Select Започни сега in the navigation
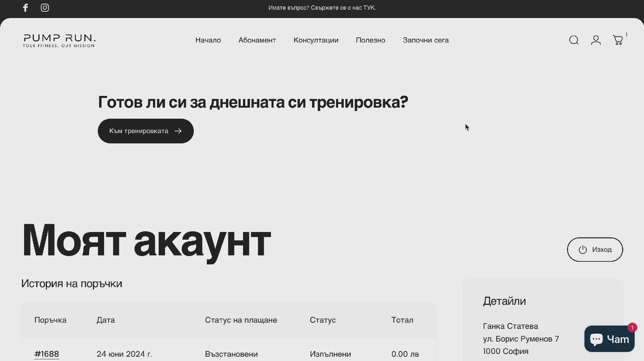644x361 pixels. [426, 40]
